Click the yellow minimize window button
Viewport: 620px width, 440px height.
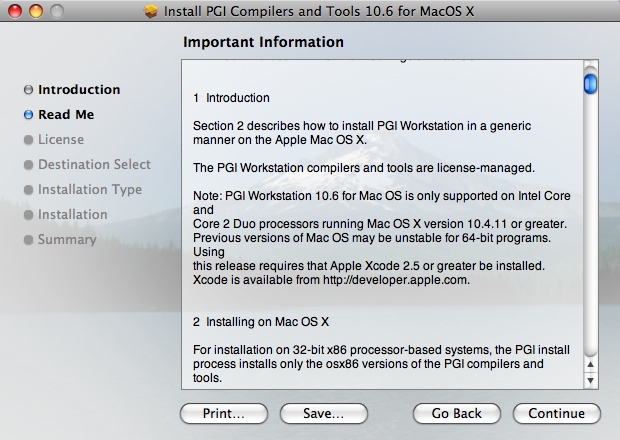[36, 11]
